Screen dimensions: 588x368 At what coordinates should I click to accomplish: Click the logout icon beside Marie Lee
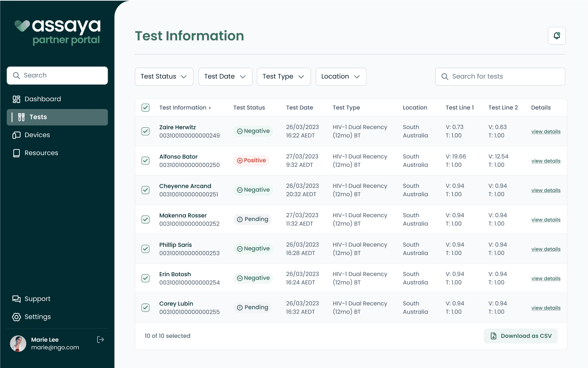[101, 339]
